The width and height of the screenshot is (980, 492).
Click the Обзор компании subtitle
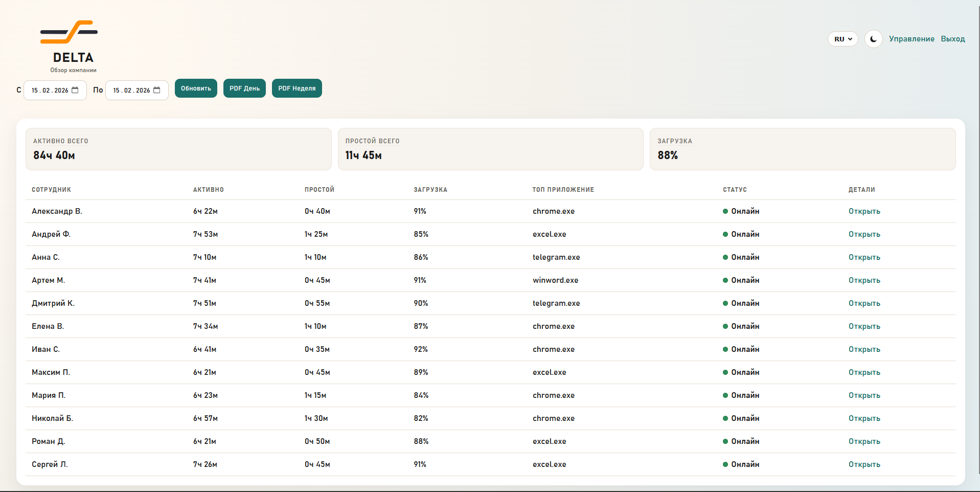[73, 70]
